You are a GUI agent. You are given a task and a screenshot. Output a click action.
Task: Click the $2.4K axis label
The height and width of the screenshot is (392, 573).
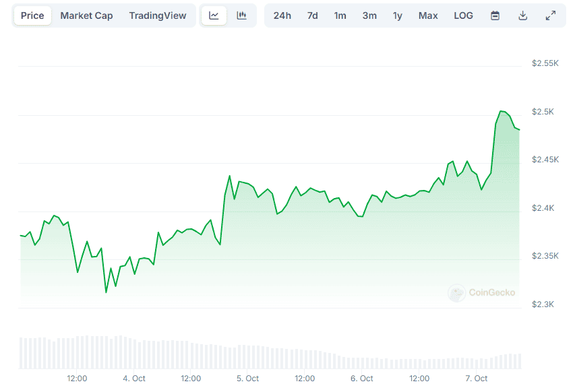click(543, 208)
